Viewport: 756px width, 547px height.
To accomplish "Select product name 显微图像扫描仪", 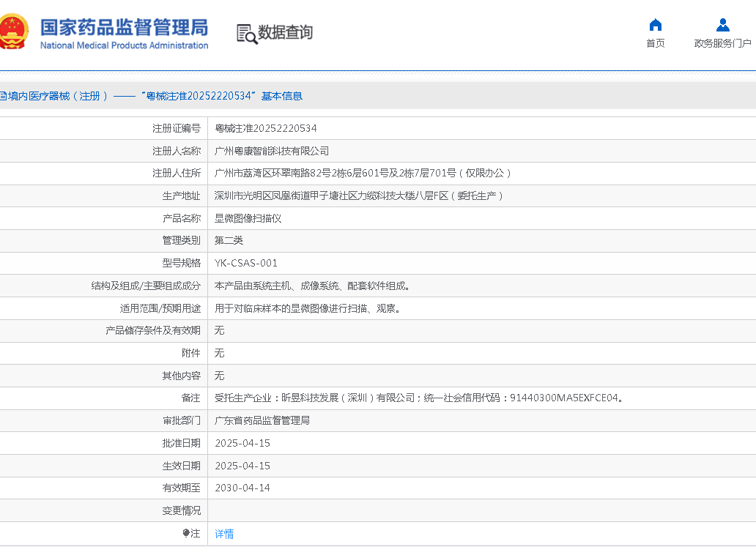I will tap(248, 218).
